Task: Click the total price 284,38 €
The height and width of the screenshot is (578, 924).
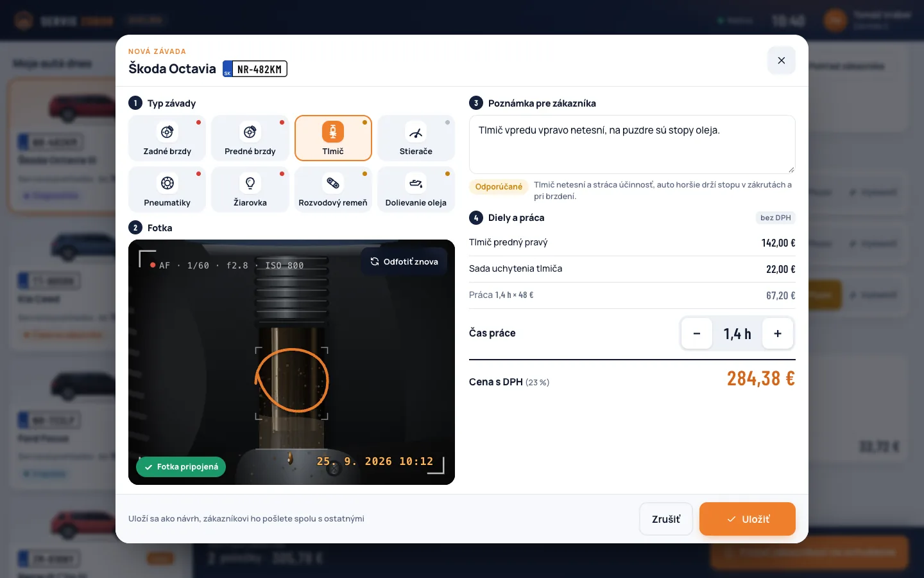Action: point(761,378)
